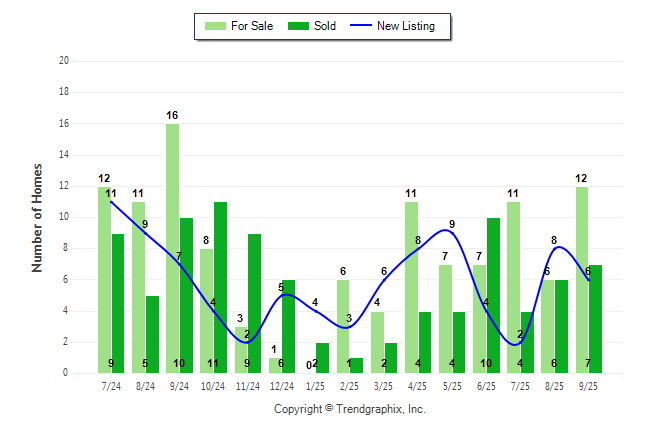Click the 12/24 label on the x-axis
This screenshot has height=434, width=646.
click(x=281, y=385)
